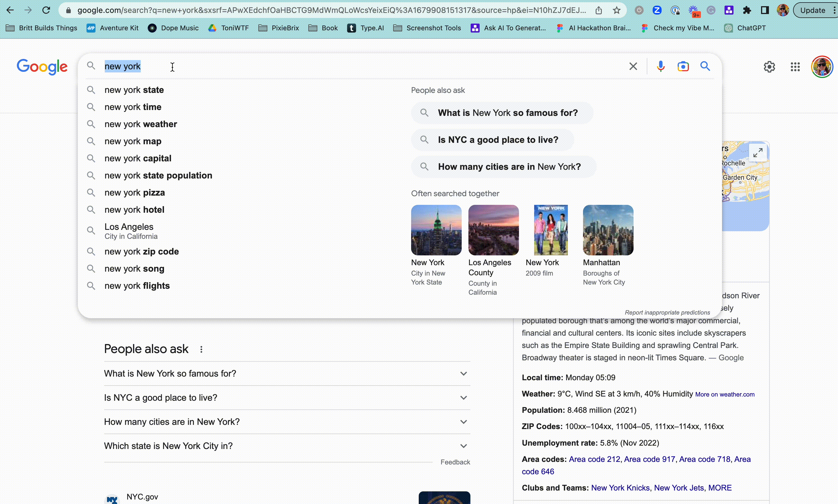
Task: Expand 'Which state is New York City in?' question
Action: click(287, 446)
